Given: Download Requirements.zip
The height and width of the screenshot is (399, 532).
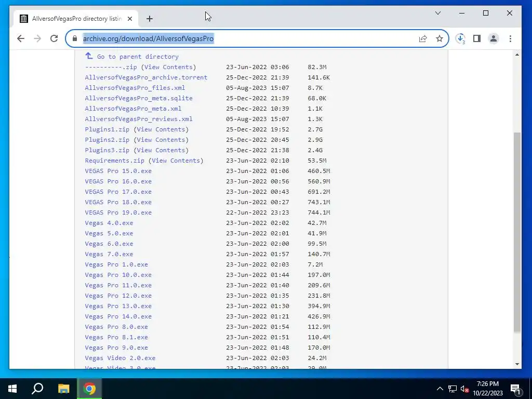Looking at the screenshot, I should 114,161.
